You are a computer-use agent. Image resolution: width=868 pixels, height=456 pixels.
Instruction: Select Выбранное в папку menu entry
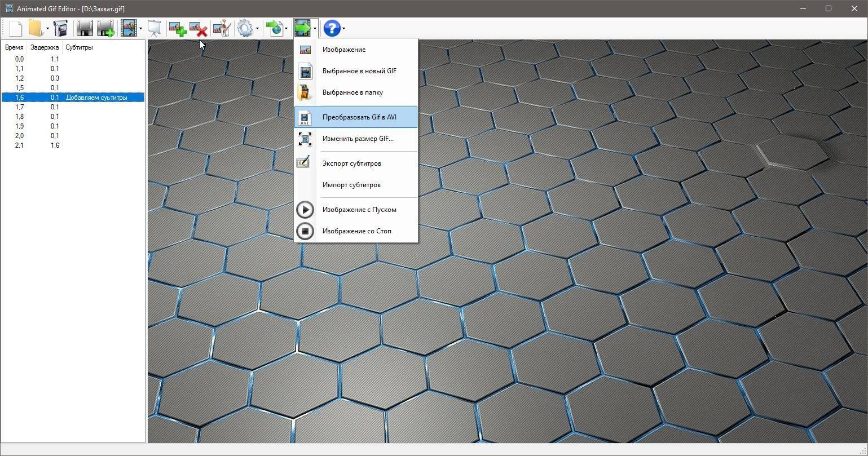tap(356, 92)
